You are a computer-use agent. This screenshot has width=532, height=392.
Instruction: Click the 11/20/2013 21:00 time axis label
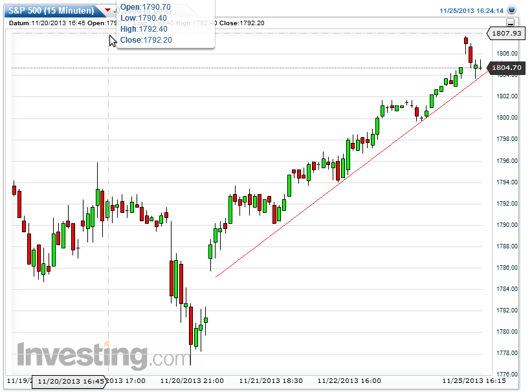pos(192,381)
